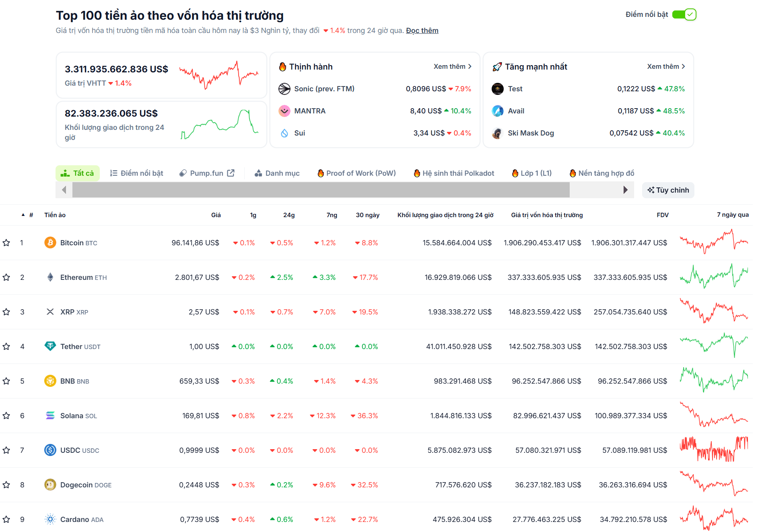The image size is (760, 532).
Task: Star Dogecoin as a favorite
Action: (6, 485)
